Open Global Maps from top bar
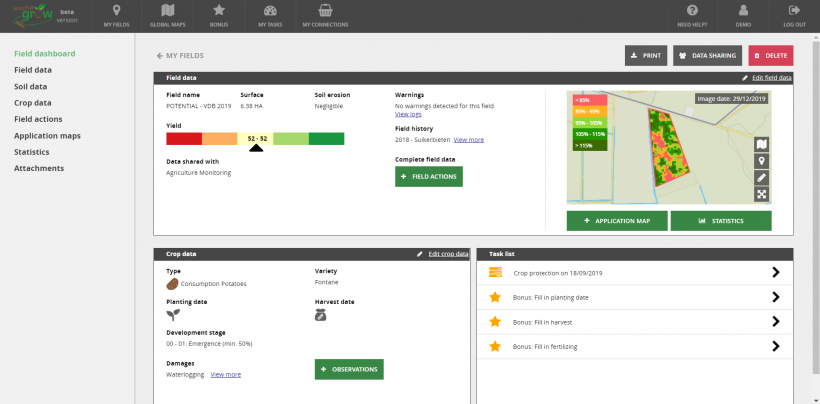Image resolution: width=820 pixels, height=404 pixels. pyautogui.click(x=166, y=15)
